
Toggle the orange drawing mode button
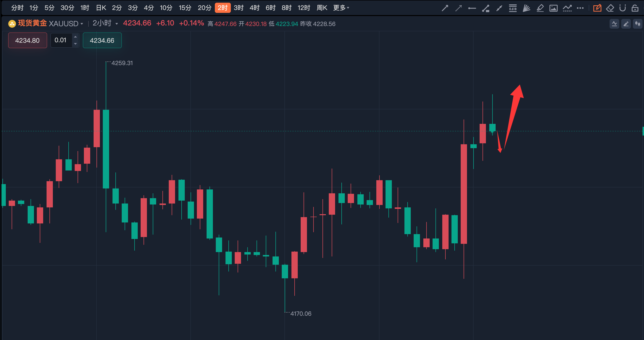click(597, 8)
